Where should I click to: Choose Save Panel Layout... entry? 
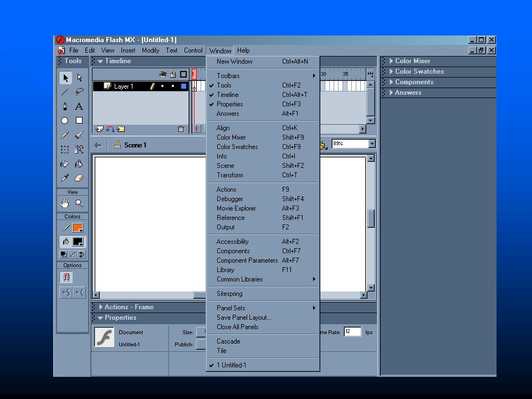263,317
